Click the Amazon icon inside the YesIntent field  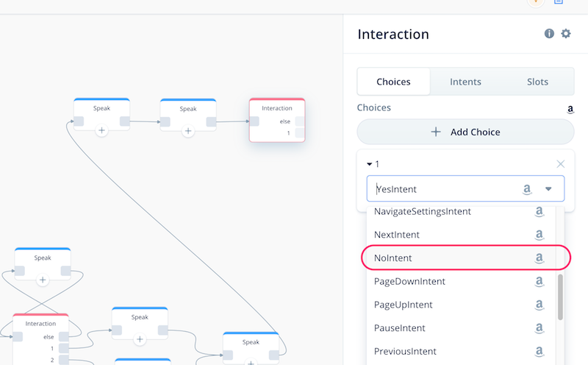click(x=527, y=189)
